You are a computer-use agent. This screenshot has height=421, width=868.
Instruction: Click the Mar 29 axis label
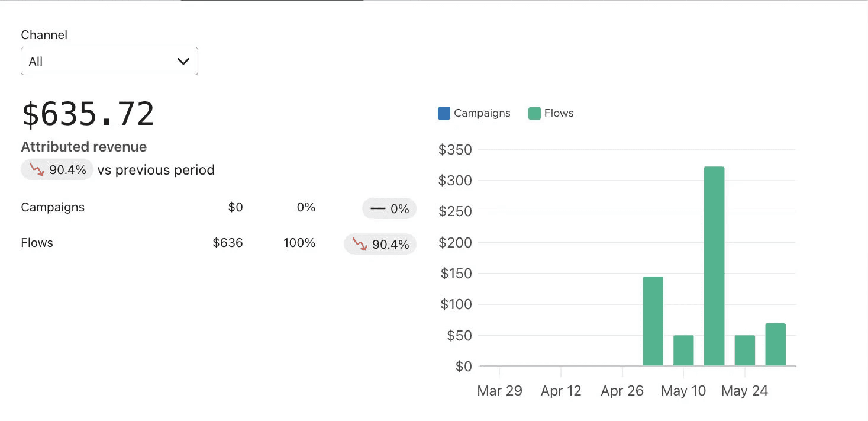tap(499, 391)
